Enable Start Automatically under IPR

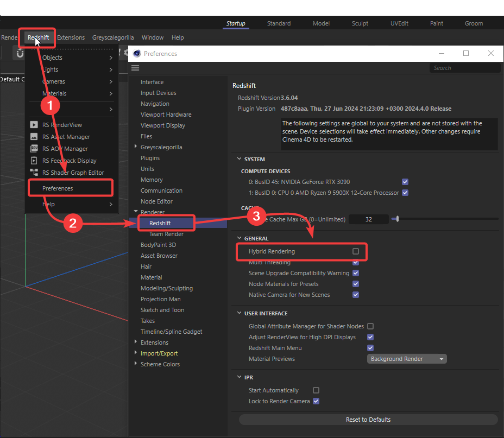[x=316, y=390]
